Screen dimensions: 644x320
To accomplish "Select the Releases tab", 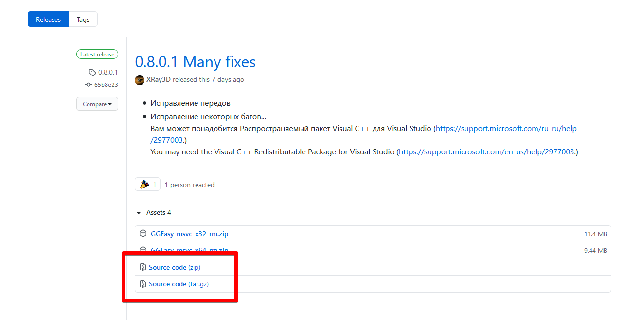I will [49, 19].
